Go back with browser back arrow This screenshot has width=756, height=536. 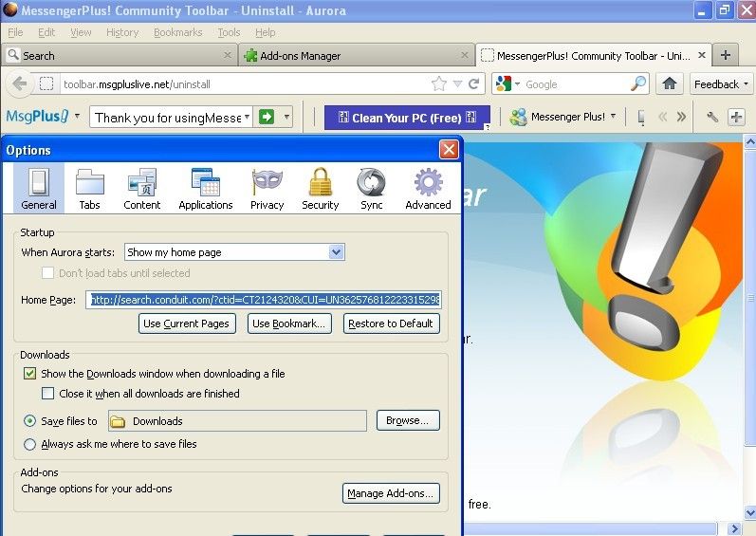click(19, 83)
